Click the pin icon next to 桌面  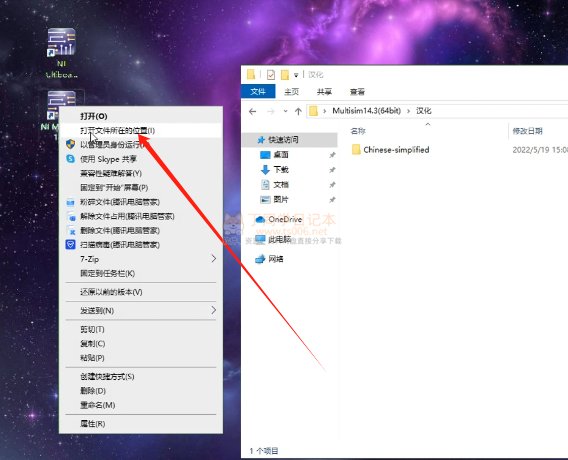point(331,155)
